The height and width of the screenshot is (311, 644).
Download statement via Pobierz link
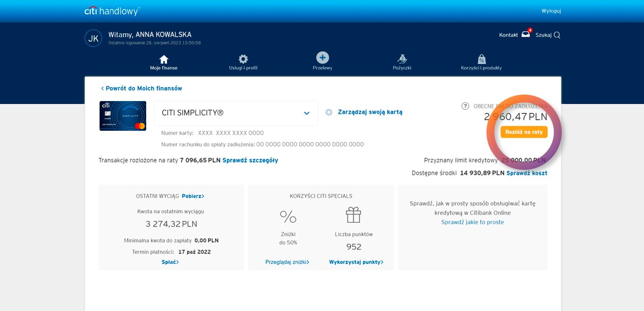193,196
